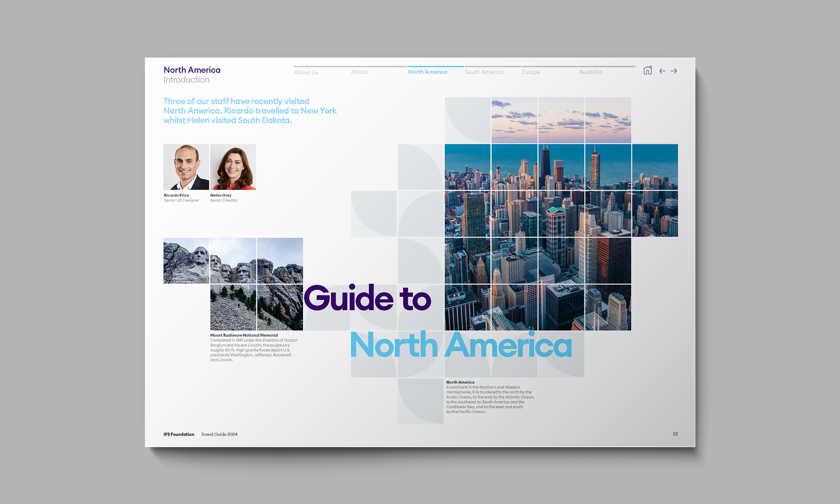Click the page number 22
The width and height of the screenshot is (840, 504).
tap(675, 434)
